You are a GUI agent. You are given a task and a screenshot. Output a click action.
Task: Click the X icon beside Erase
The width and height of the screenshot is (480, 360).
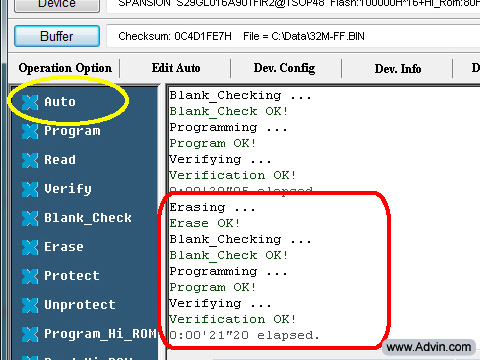(x=30, y=247)
